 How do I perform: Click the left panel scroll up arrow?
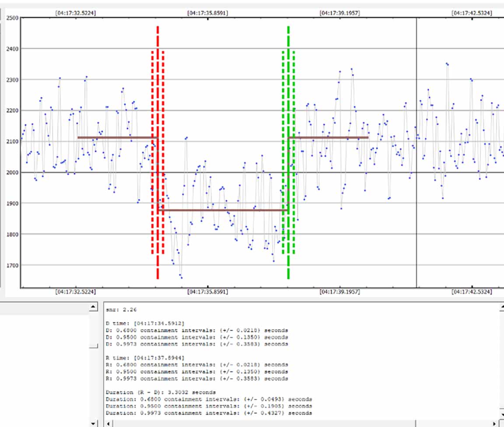pos(93,307)
